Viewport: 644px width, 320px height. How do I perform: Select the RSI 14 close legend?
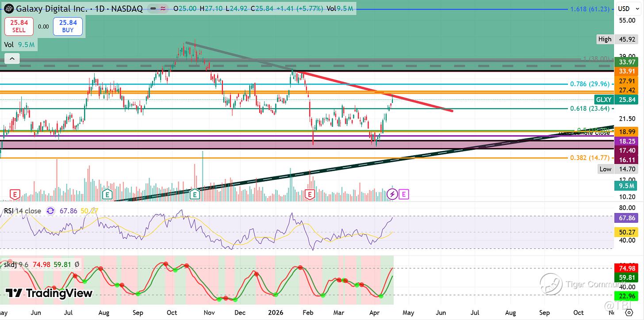pos(23,211)
